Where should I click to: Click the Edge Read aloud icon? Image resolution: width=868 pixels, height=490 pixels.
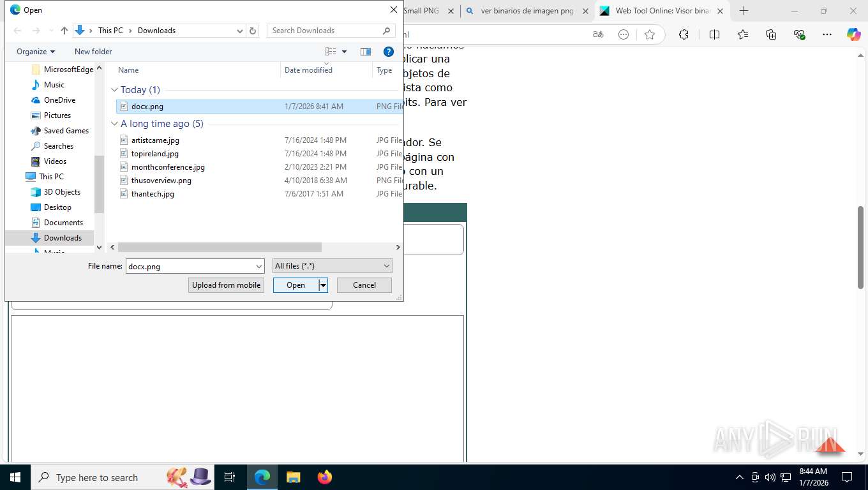click(x=598, y=34)
